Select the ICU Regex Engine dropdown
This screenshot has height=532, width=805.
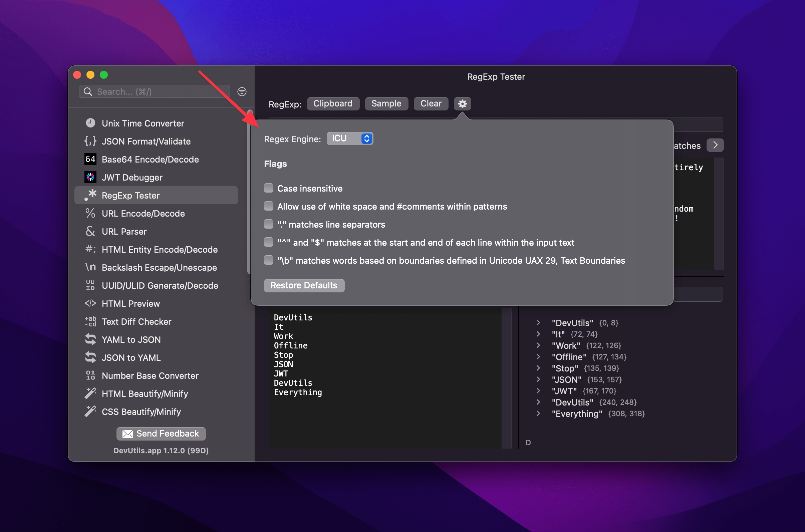351,139
